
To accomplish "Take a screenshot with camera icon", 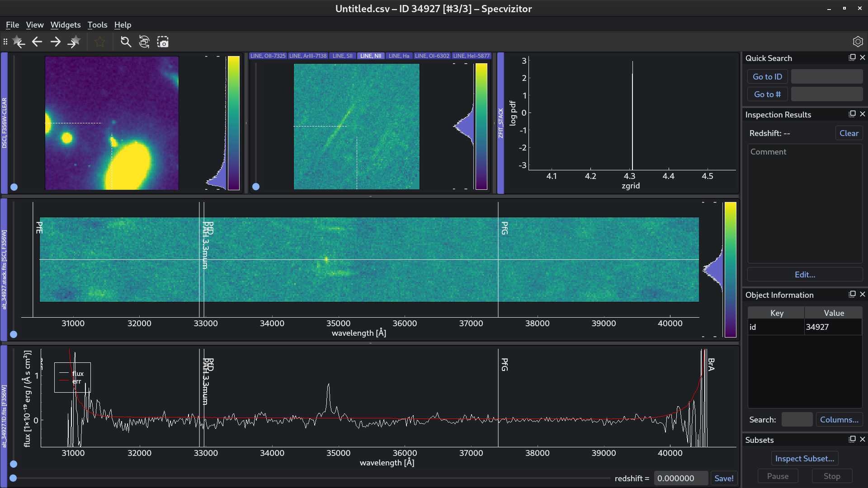I will pyautogui.click(x=163, y=42).
